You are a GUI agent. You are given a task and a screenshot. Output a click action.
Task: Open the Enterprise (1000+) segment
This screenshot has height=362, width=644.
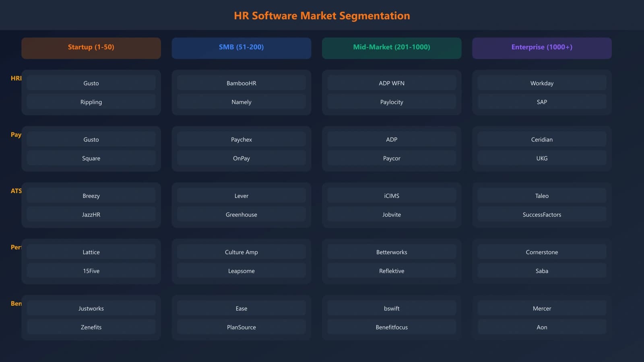(542, 47)
